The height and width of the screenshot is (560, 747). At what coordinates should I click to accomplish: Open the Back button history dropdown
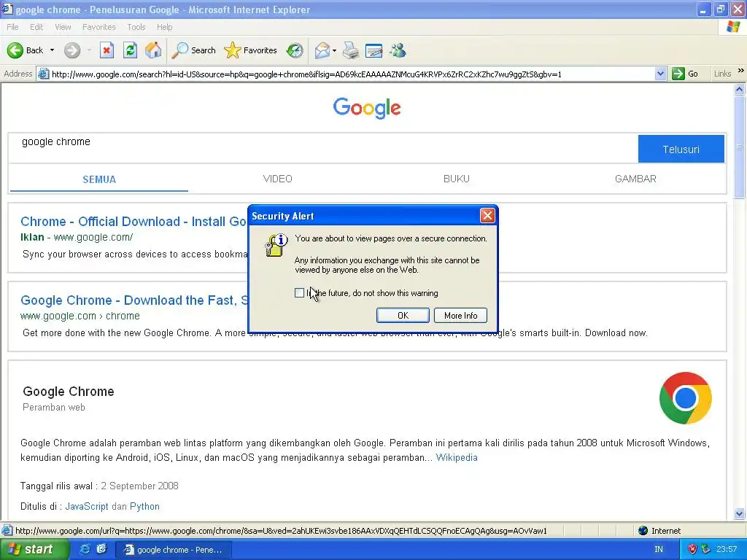pos(52,50)
